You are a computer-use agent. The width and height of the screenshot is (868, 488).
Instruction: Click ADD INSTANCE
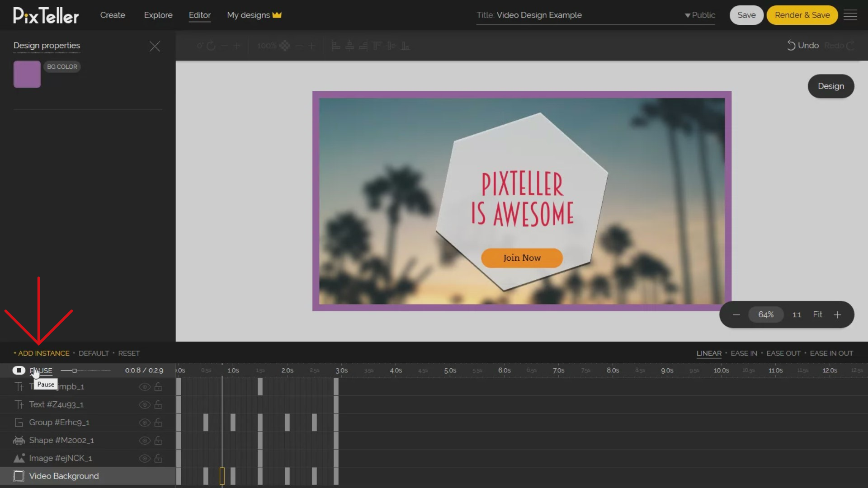[x=42, y=353]
